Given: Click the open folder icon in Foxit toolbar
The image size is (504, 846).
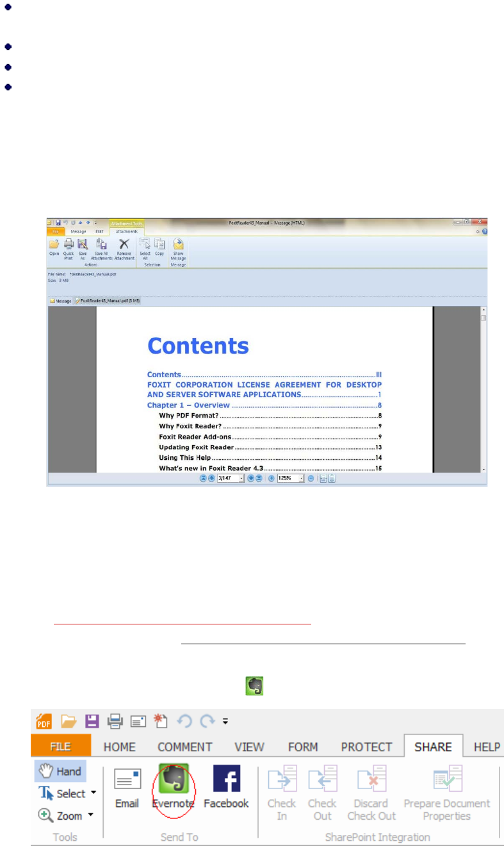Looking at the screenshot, I should point(69,721).
